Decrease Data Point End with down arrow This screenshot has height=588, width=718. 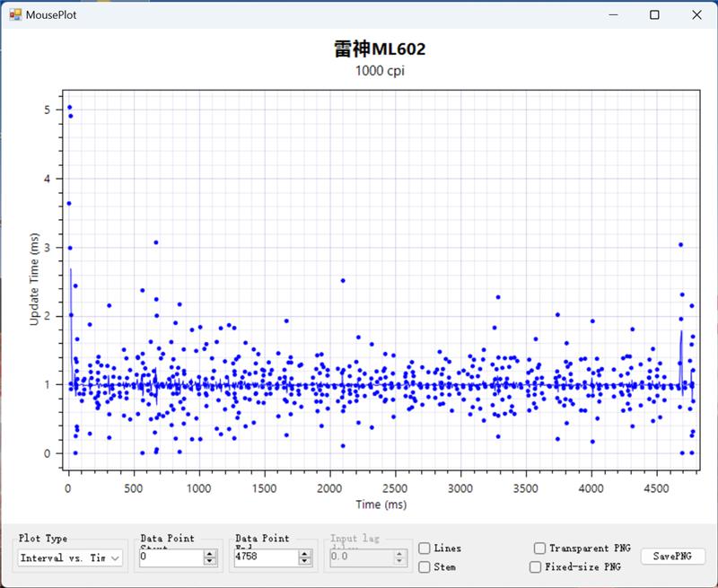pos(303,561)
